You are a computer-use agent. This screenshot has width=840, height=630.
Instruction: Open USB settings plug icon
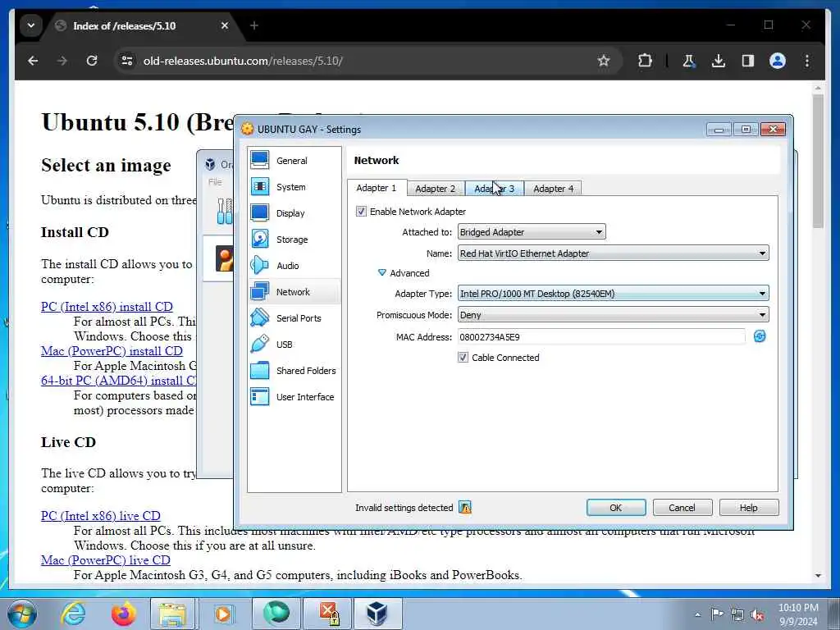coord(260,344)
